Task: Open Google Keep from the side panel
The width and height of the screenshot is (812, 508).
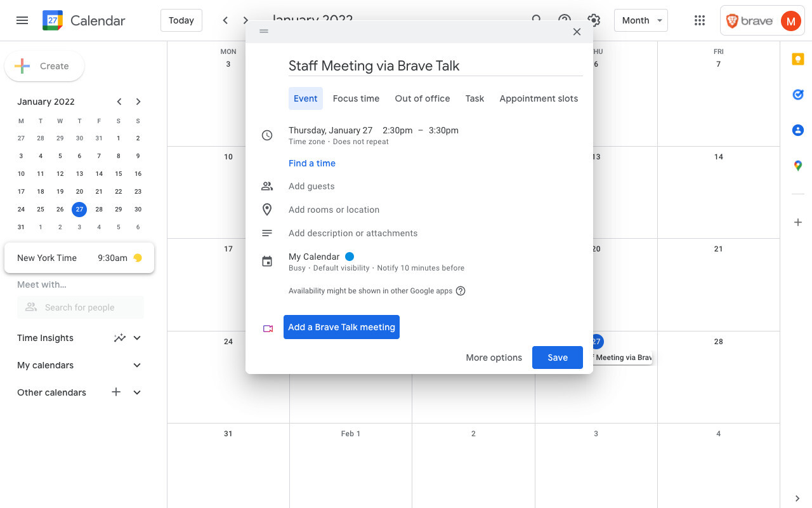Action: pyautogui.click(x=797, y=58)
